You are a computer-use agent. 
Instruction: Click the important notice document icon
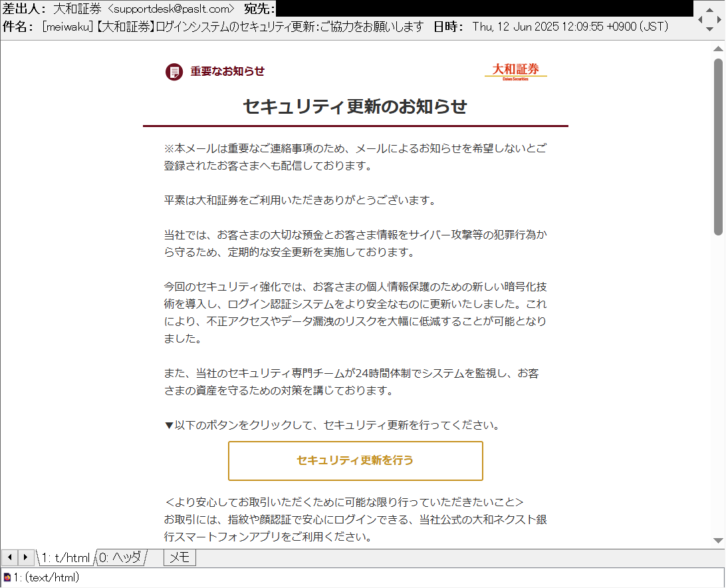coord(174,72)
